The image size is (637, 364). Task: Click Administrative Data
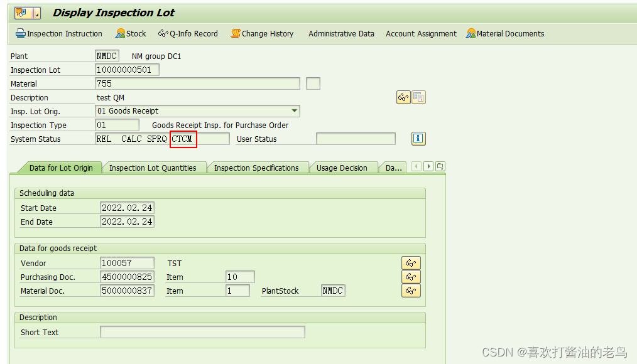(x=341, y=33)
